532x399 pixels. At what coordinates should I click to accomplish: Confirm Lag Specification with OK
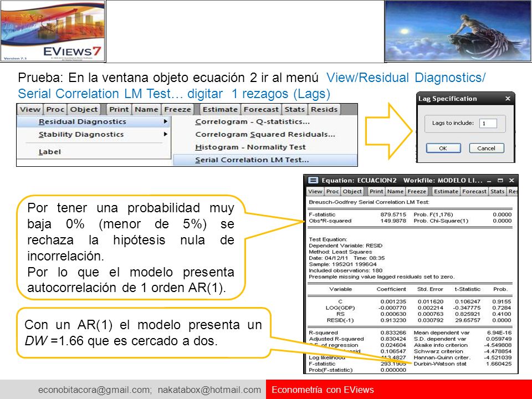point(443,149)
